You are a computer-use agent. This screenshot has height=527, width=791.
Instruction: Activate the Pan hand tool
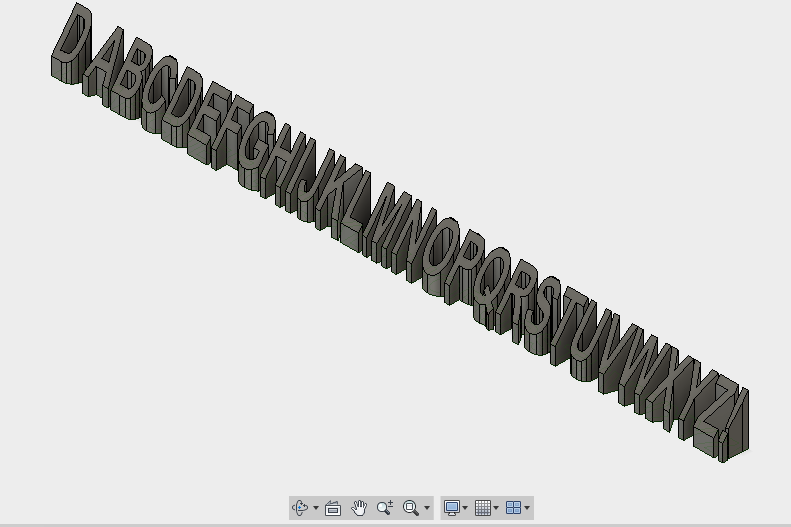359,508
